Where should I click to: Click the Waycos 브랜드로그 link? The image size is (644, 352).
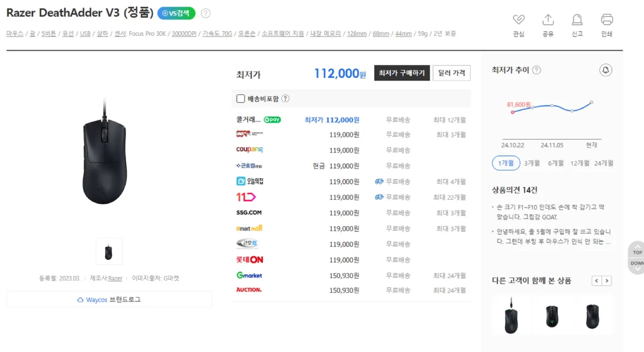[x=109, y=300]
